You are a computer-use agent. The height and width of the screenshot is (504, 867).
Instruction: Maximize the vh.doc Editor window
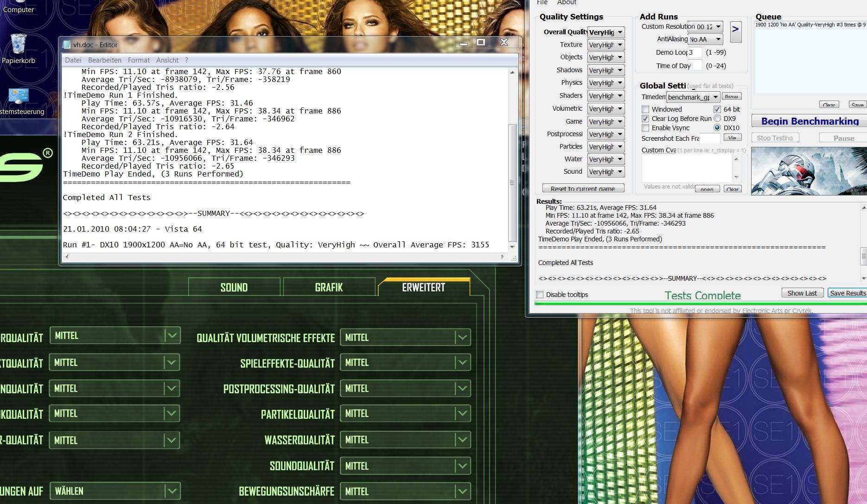point(481,43)
